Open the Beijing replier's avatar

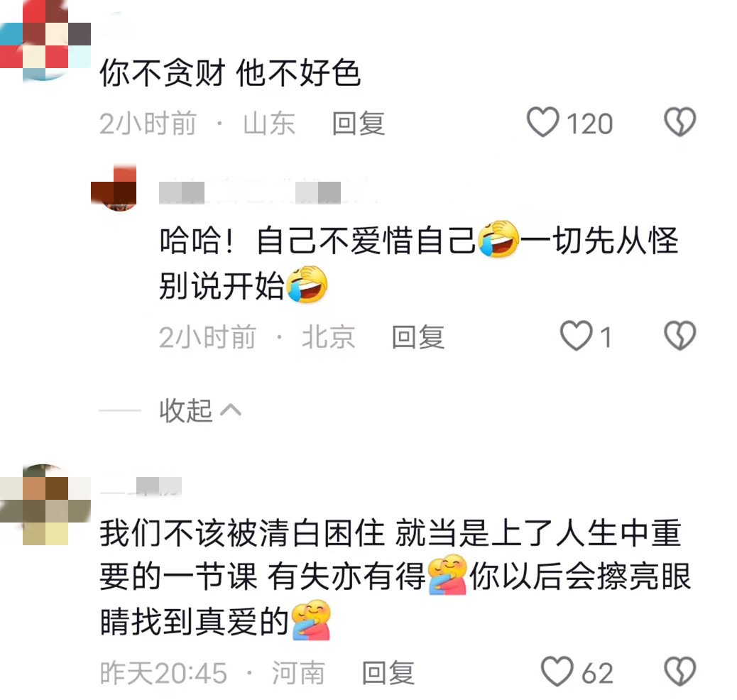pyautogui.click(x=114, y=188)
